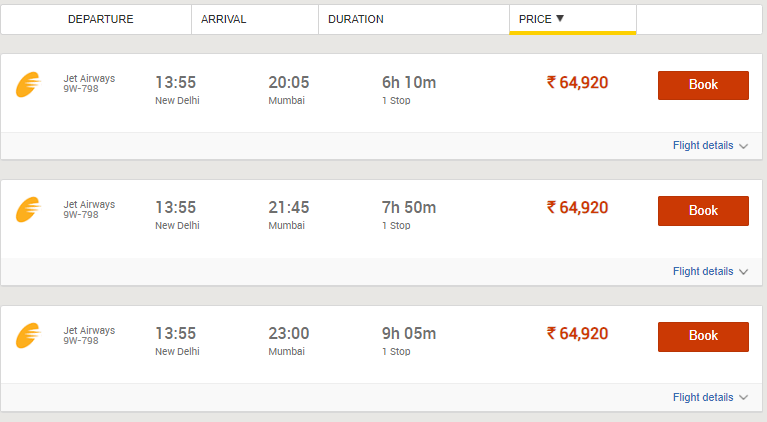Image resolution: width=767 pixels, height=422 pixels.
Task: Click Jet Airways logo of 23:00 arrival flight
Action: (28, 335)
